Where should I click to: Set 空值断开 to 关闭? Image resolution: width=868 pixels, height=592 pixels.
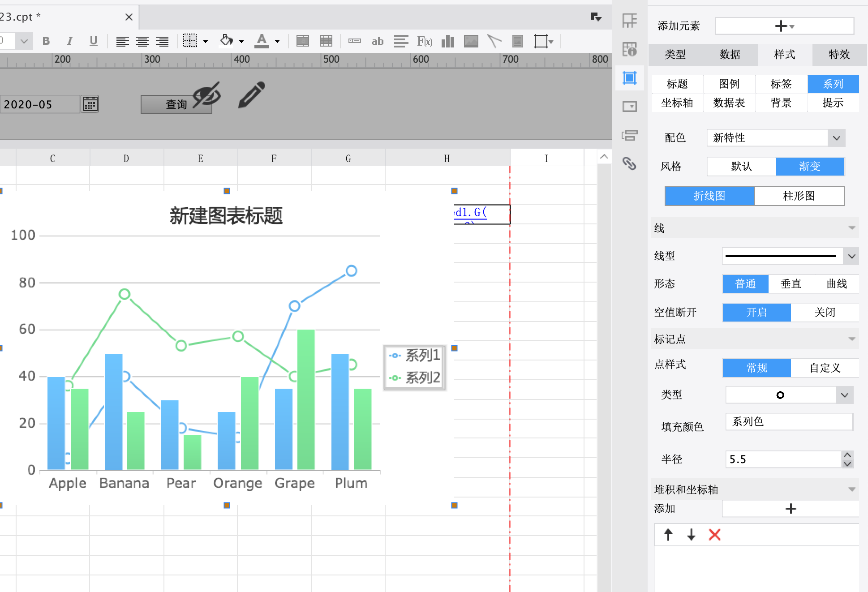[825, 313]
